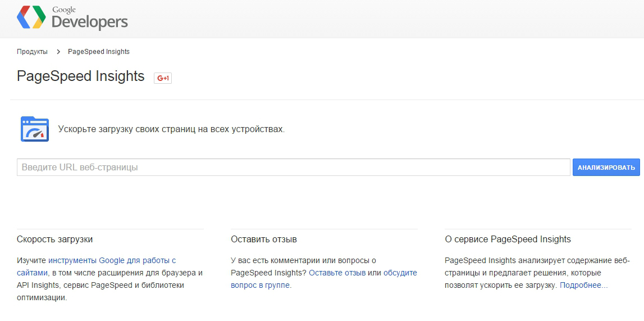Click the Скорость загрузки description paragraph text
Screen dimensions: 644x321
pos(109,279)
